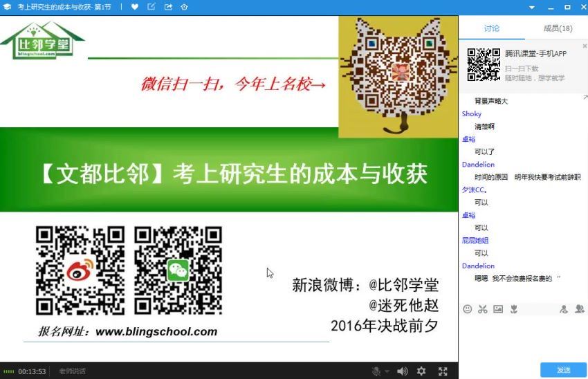Viewport: 588px width, 379px height.
Task: Click the person-with-eye view icon
Action: click(564, 309)
